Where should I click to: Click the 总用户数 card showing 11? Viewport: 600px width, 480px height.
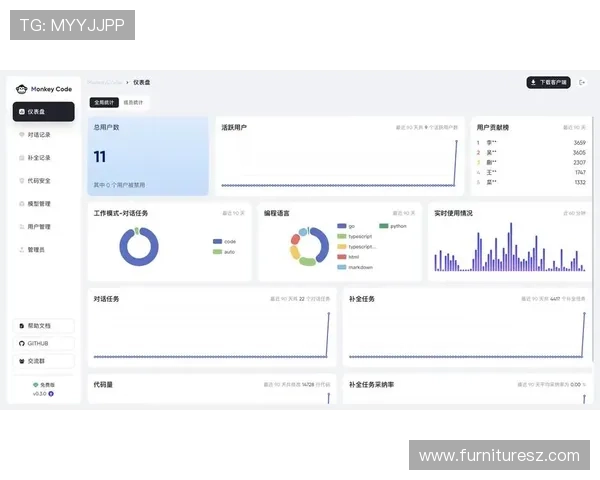pos(148,156)
